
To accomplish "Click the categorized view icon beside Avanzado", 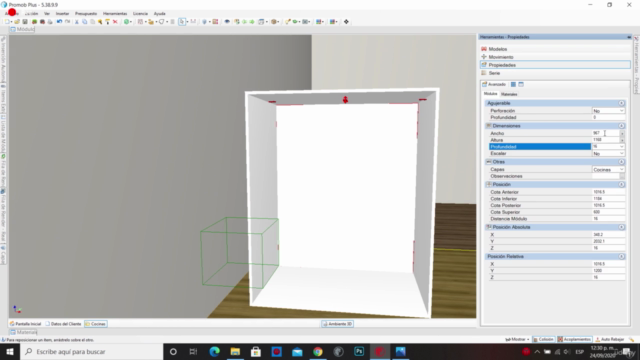I will click(513, 84).
